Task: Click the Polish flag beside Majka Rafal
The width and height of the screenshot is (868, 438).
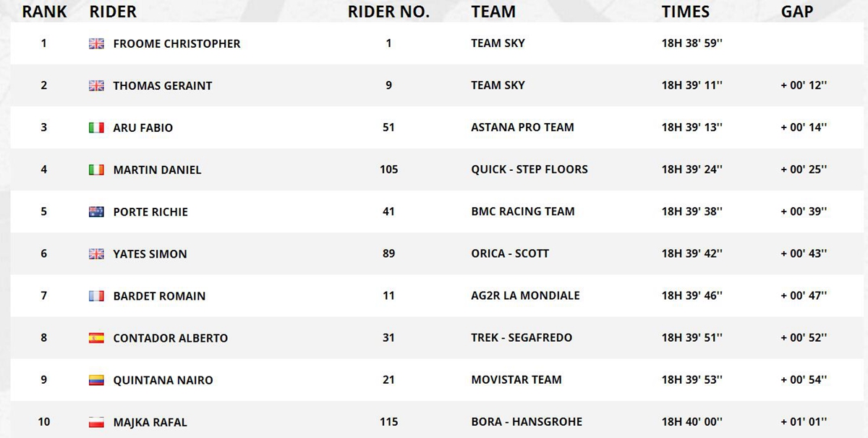Action: pos(96,421)
